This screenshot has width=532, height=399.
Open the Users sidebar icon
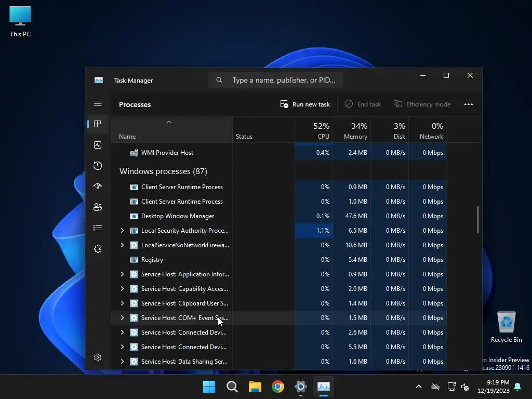(x=98, y=207)
